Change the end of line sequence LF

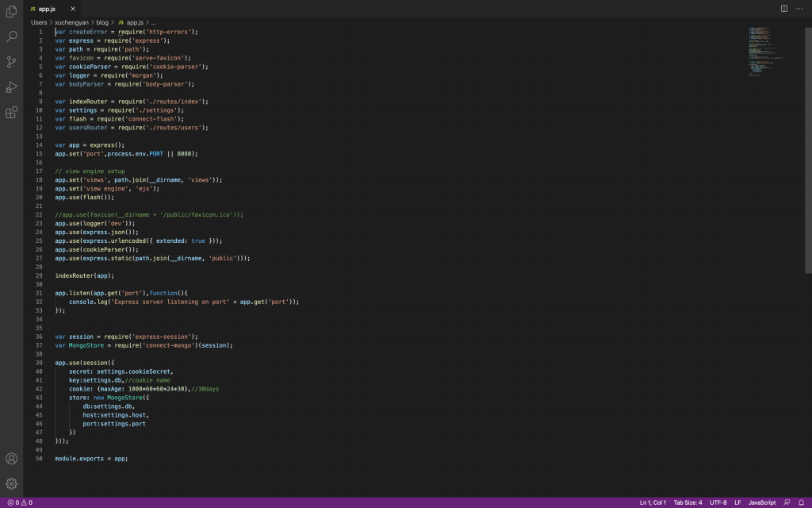click(737, 502)
